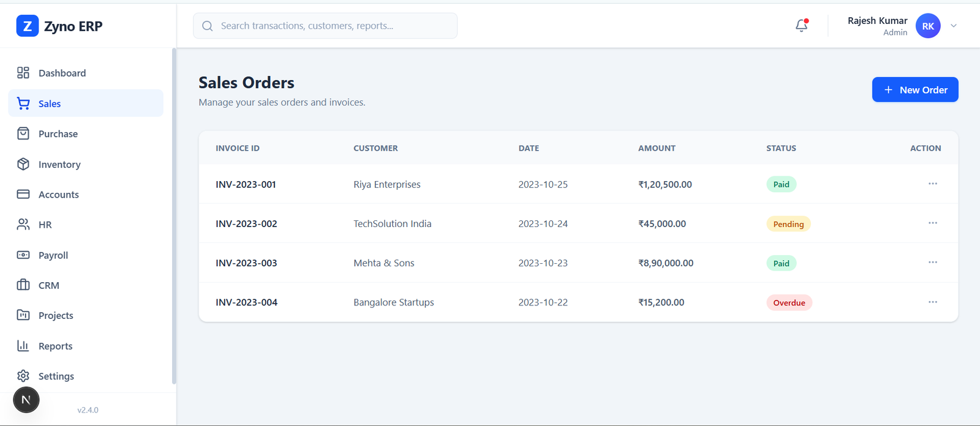Click the HR people icon
Screen dimensions: 980x426
click(23, 225)
